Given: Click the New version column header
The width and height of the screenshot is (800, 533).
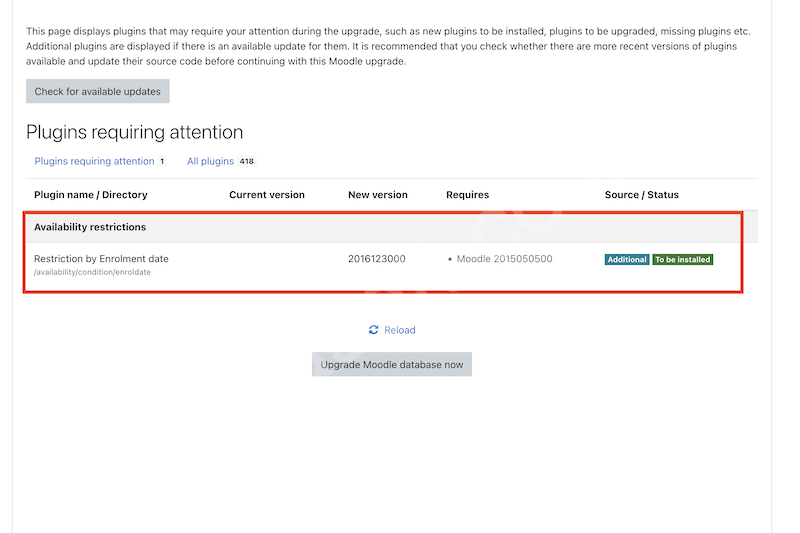Looking at the screenshot, I should 378,195.
